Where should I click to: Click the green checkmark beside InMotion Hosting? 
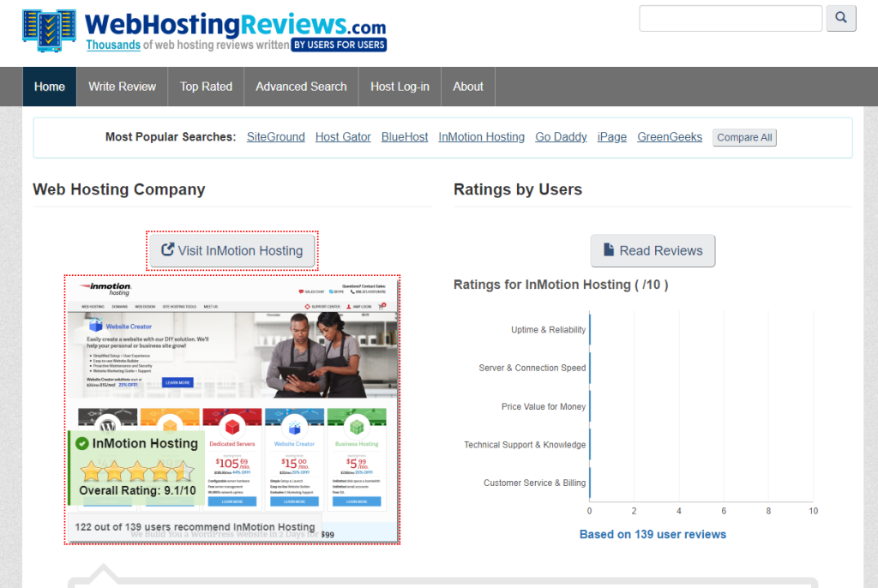pos(82,443)
